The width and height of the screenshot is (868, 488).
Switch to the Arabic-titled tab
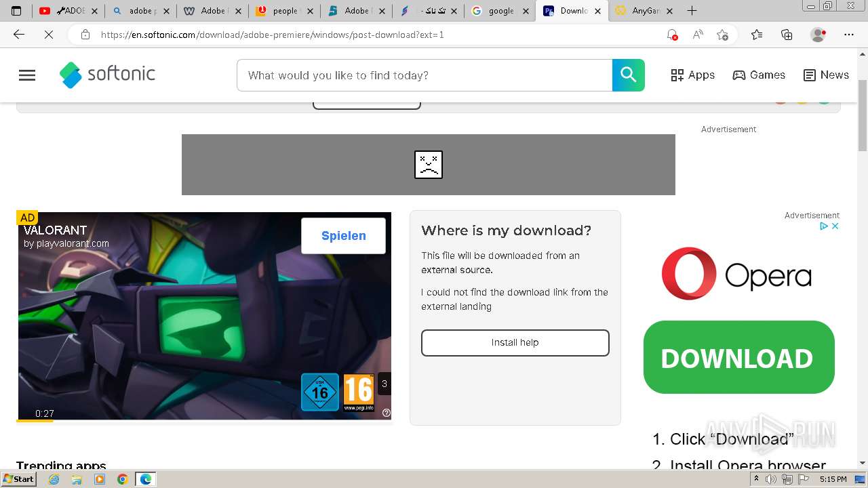click(x=429, y=11)
